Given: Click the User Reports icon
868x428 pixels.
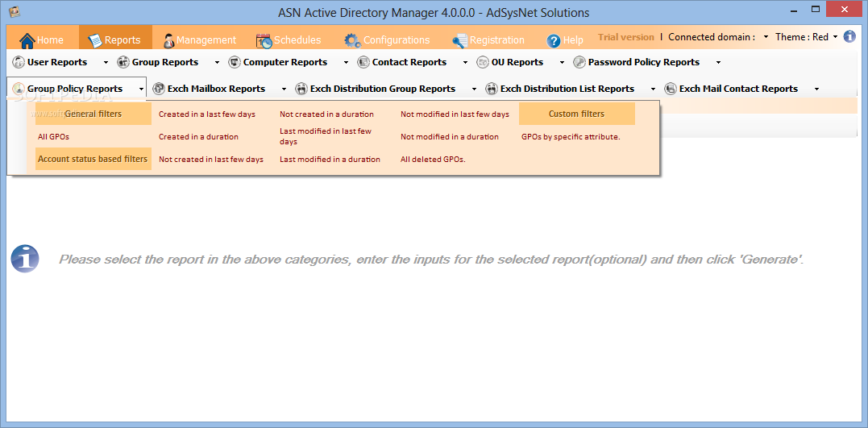Looking at the screenshot, I should (x=19, y=62).
